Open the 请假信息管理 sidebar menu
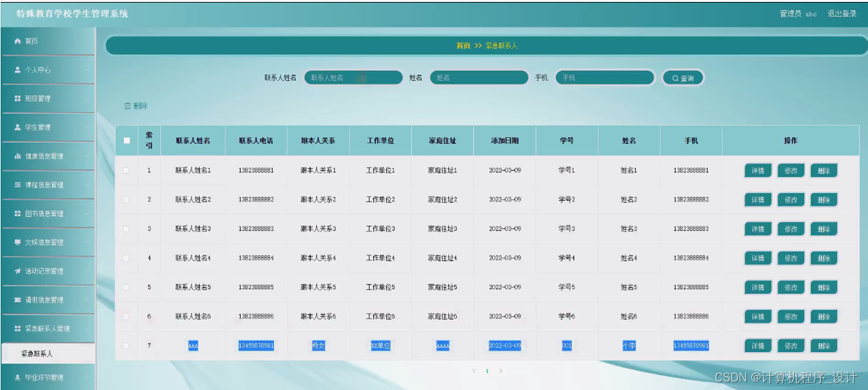 tap(48, 300)
